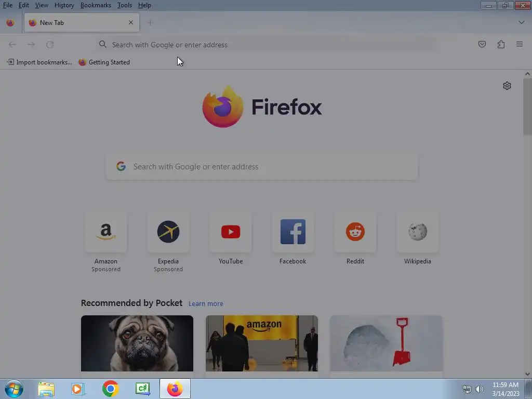Screen dimensions: 532x399
Task: Open the application hamburger menu
Action: tap(520, 44)
